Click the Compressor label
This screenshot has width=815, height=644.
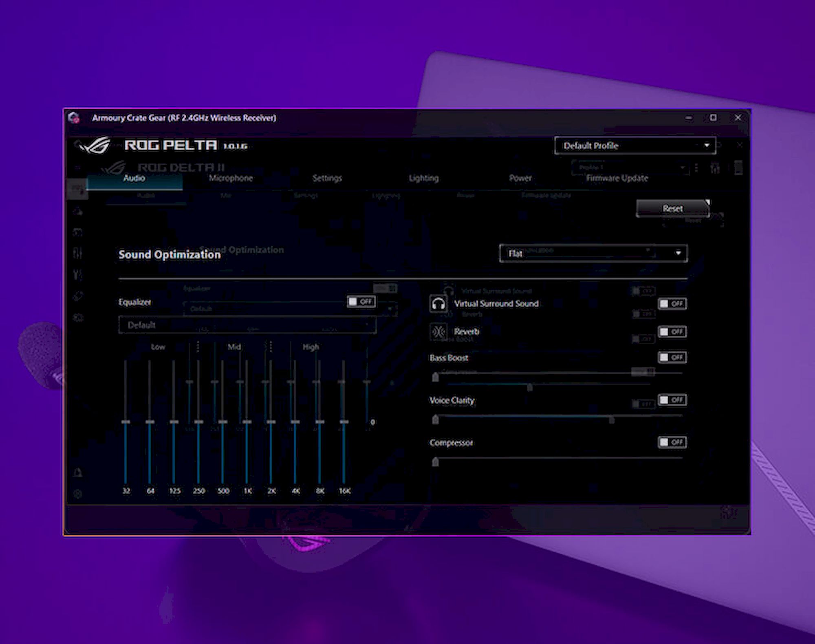click(x=451, y=443)
